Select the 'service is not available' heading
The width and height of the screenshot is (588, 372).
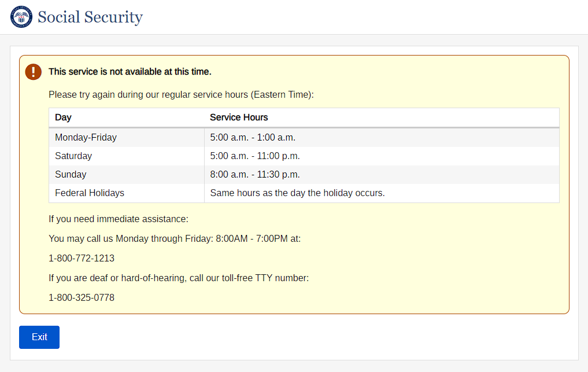130,72
